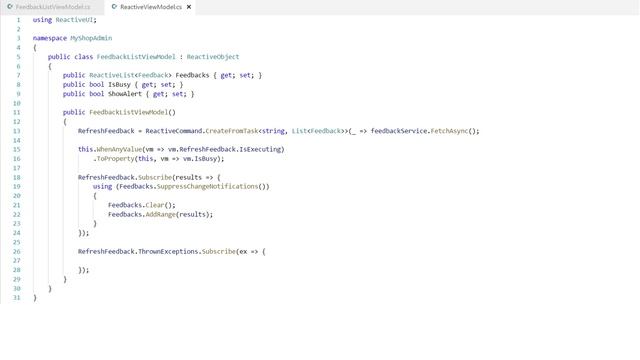
Task: Switch to the FeedbackListViewModel.cs tab
Action: click(x=53, y=7)
